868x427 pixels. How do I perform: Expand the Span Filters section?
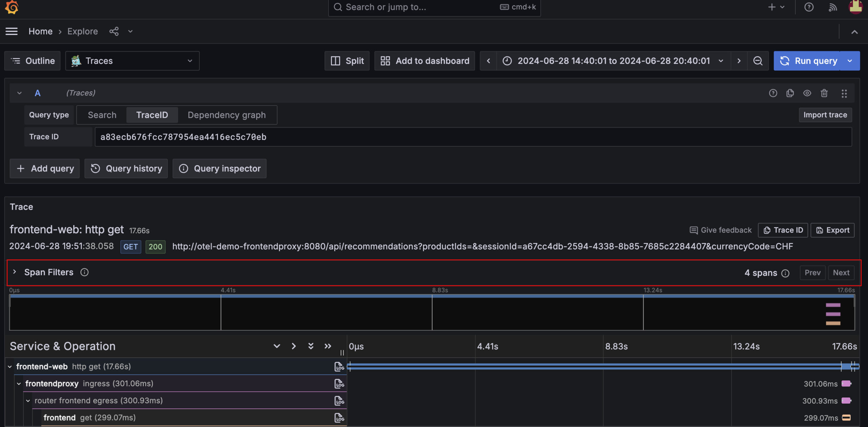pos(15,272)
